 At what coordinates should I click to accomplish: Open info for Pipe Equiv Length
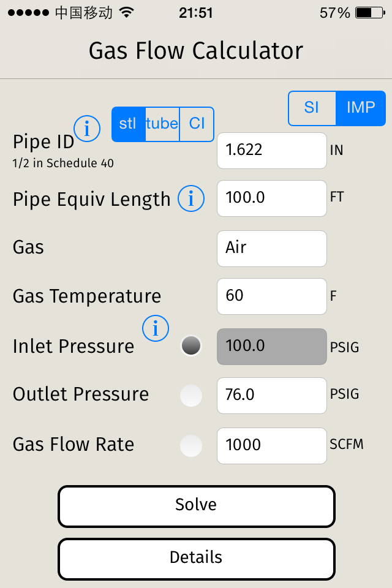pos(191,198)
